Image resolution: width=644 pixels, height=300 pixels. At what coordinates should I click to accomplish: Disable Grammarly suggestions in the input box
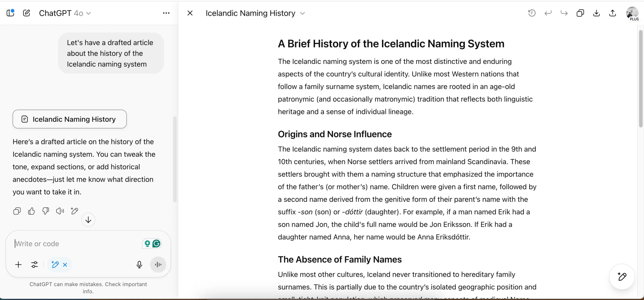pyautogui.click(x=157, y=243)
